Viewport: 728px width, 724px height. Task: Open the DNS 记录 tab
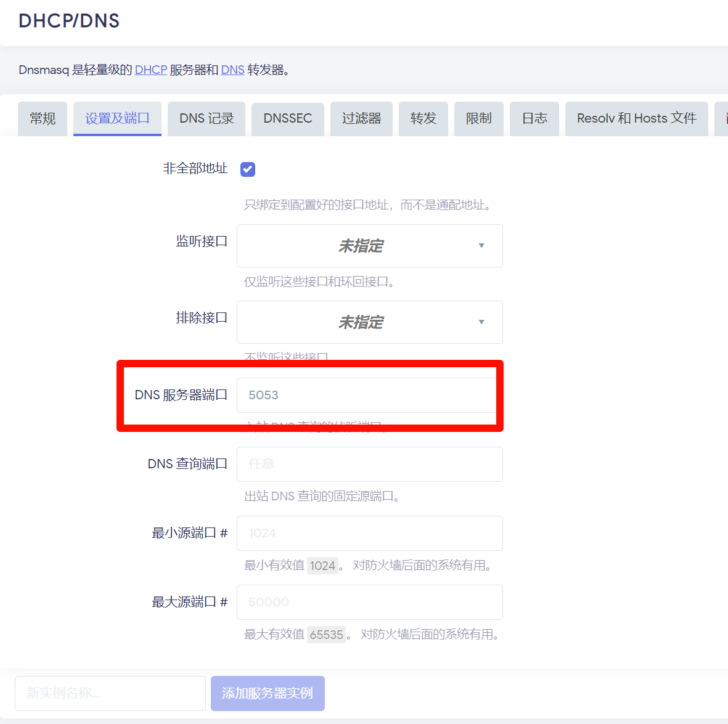tap(207, 118)
